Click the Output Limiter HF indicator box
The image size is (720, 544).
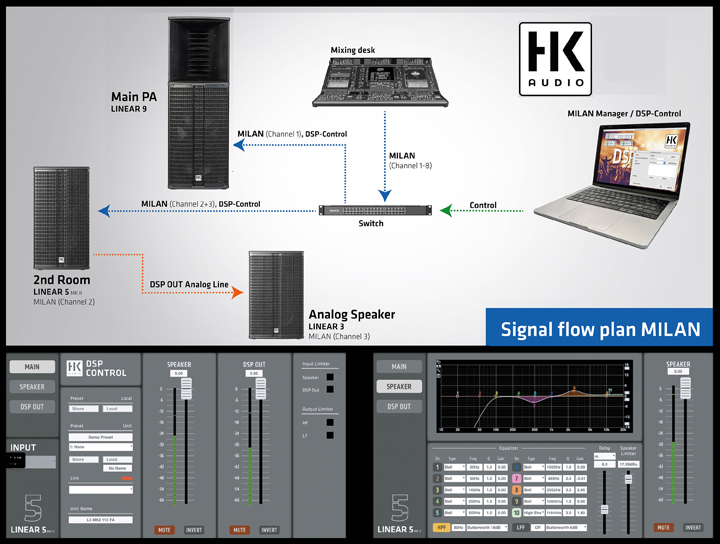click(x=330, y=422)
